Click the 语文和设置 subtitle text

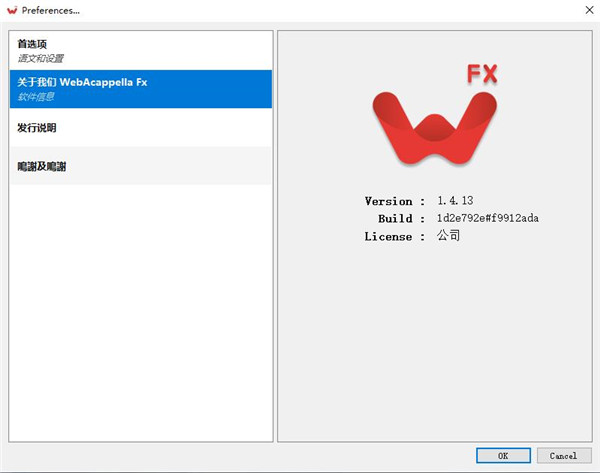pyautogui.click(x=41, y=59)
